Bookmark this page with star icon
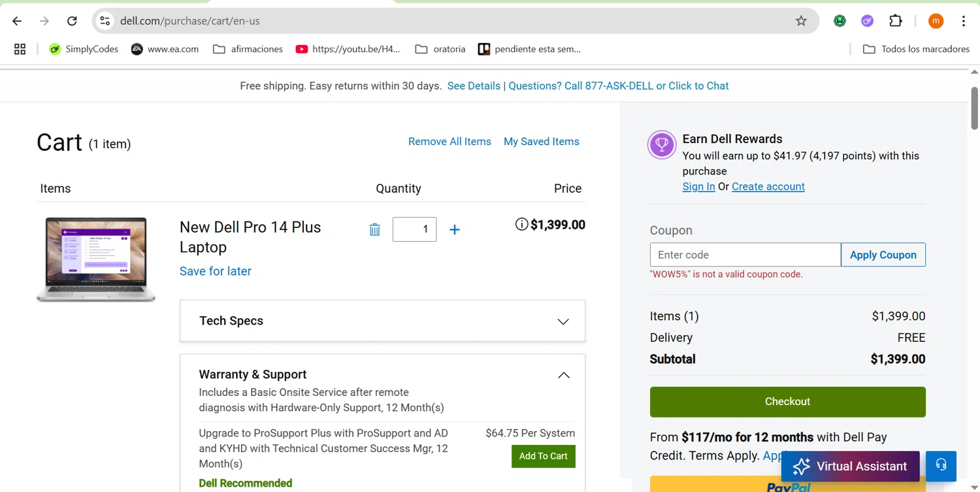This screenshot has height=492, width=980. pos(801,21)
